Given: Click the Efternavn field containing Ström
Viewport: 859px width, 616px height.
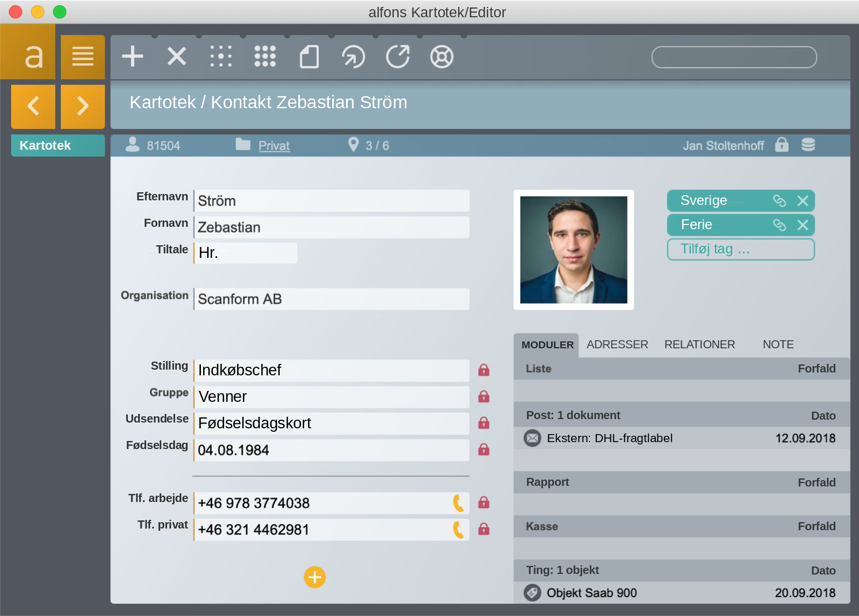Looking at the screenshot, I should coord(332,201).
